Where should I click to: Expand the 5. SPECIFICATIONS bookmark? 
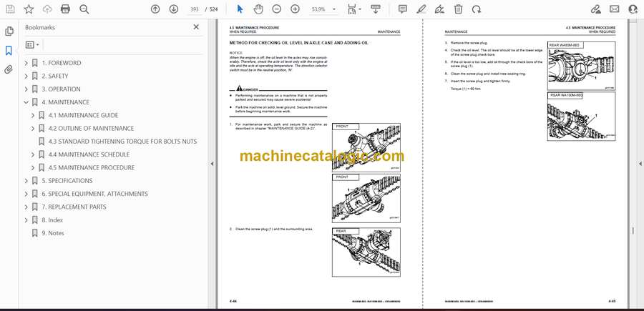tap(26, 181)
